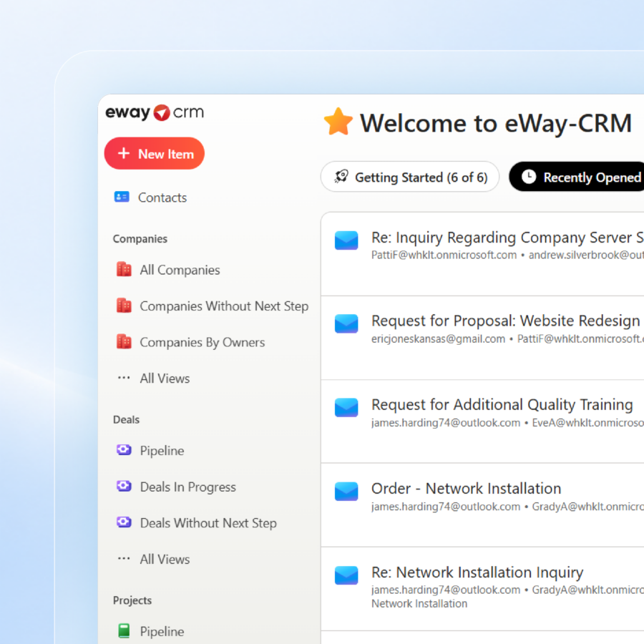Click Network Installation label under last email

click(419, 603)
